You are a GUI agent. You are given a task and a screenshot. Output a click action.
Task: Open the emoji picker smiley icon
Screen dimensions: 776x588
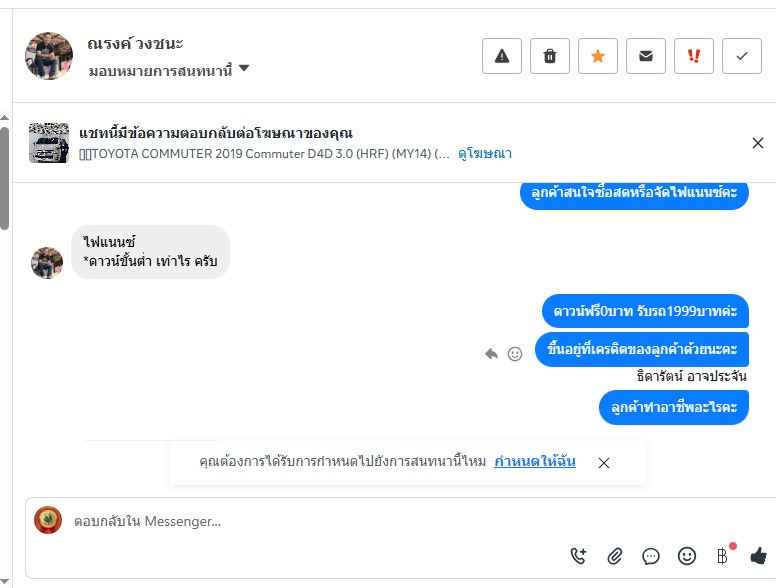(686, 556)
